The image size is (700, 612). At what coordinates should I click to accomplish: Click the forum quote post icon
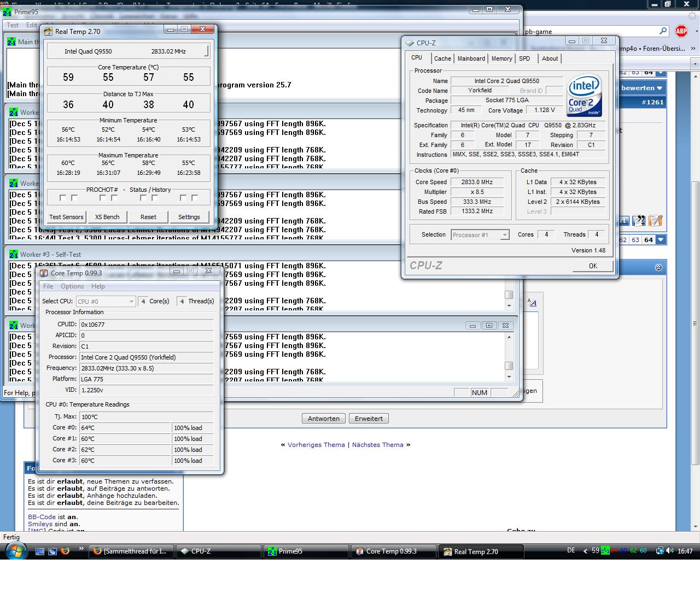639,221
